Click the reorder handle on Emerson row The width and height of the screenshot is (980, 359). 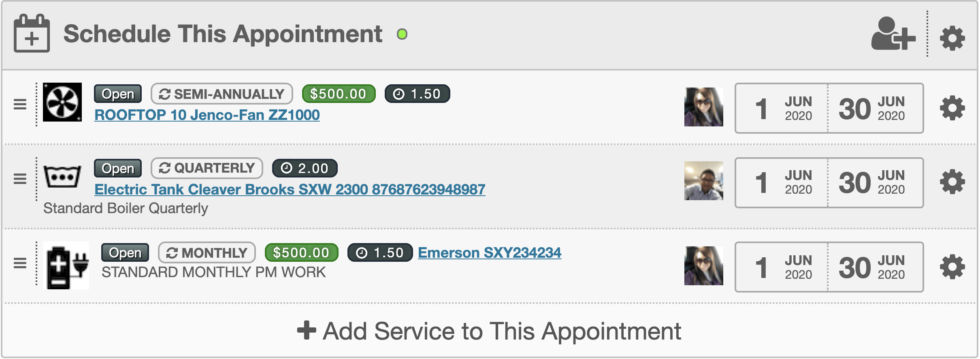coord(20,263)
